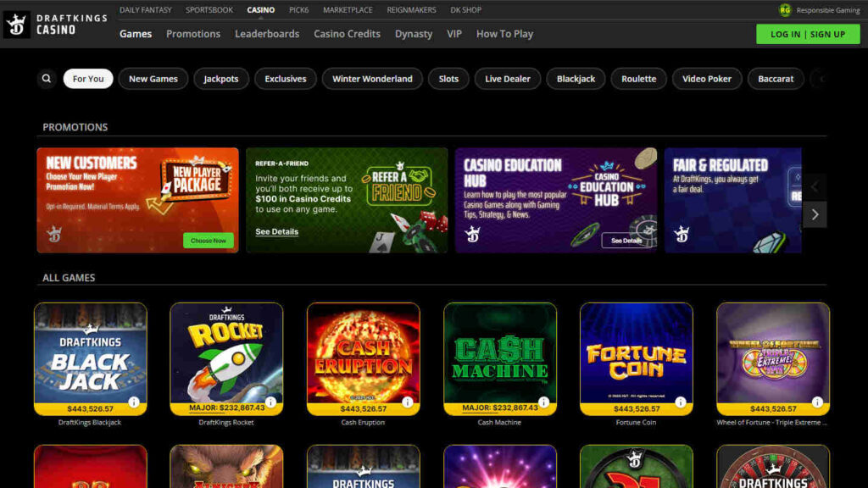Filter by Live Dealer chip
The image size is (868, 488).
508,79
